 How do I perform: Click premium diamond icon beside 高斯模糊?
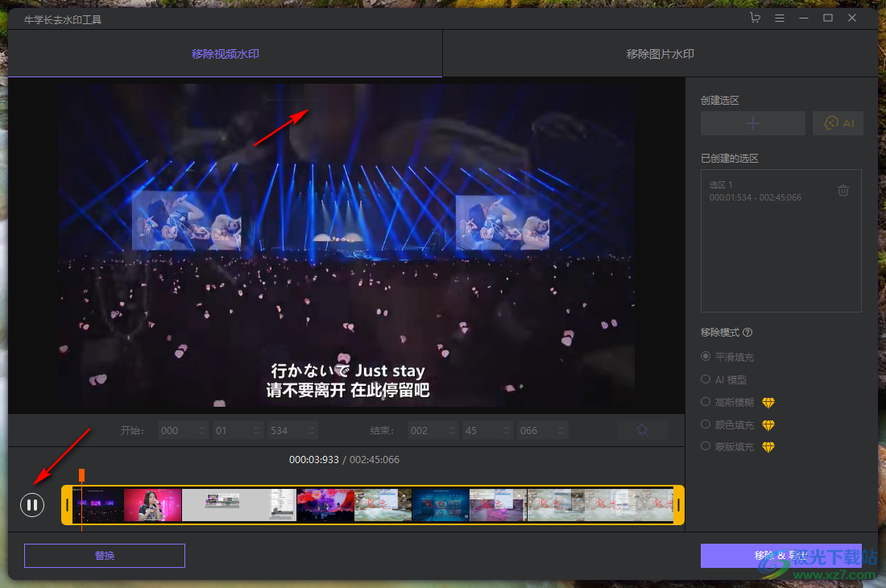(x=768, y=403)
